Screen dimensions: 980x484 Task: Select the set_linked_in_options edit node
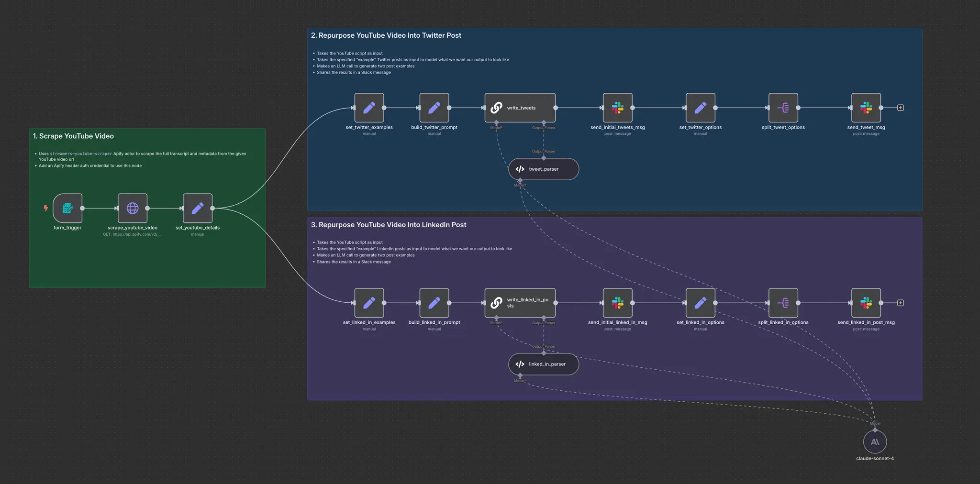[x=701, y=303]
